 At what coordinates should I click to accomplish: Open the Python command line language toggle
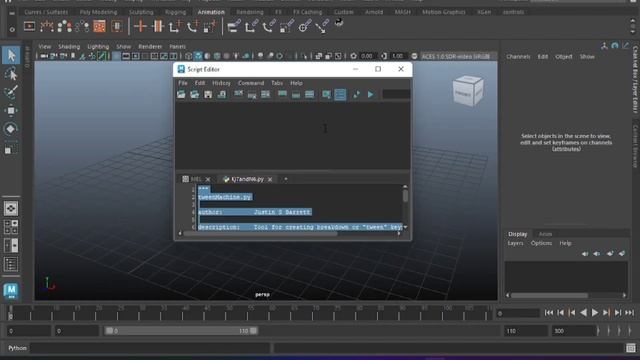pyautogui.click(x=17, y=348)
